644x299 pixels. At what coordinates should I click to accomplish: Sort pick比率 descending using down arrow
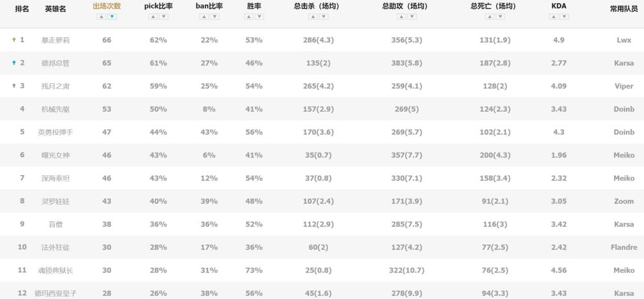(x=164, y=17)
